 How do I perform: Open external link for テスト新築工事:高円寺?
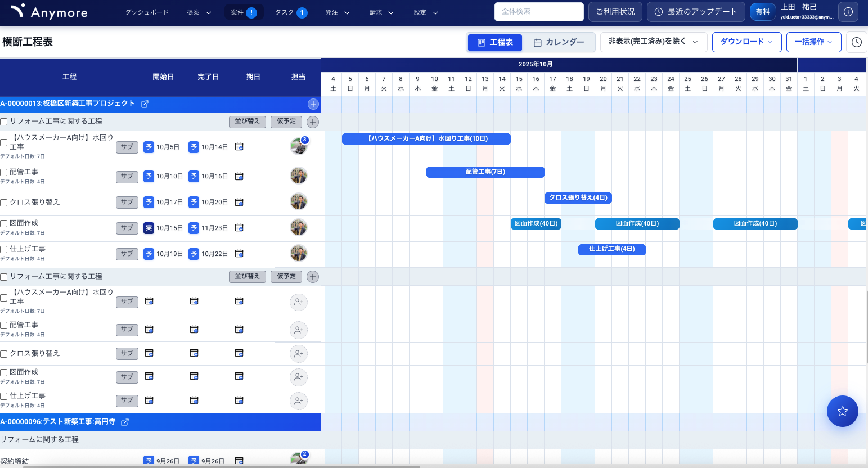pos(125,422)
